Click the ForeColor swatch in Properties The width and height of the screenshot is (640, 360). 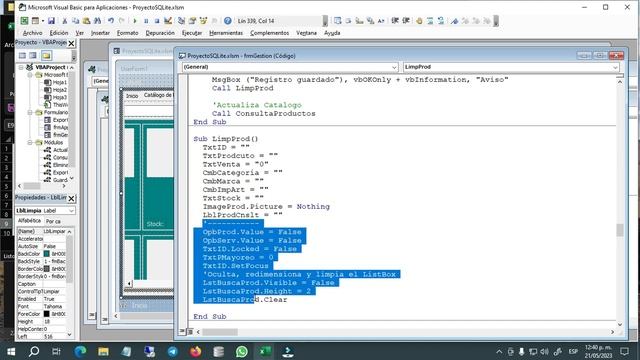pyautogui.click(x=47, y=314)
